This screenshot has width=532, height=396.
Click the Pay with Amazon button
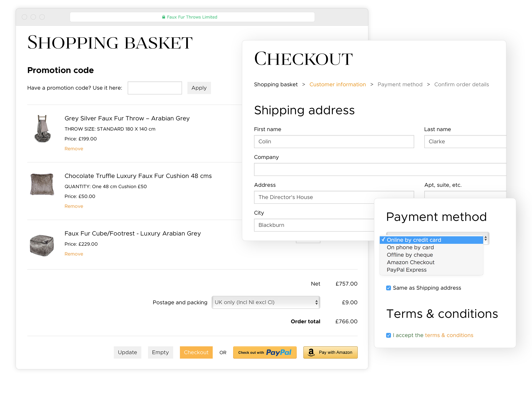[330, 352]
